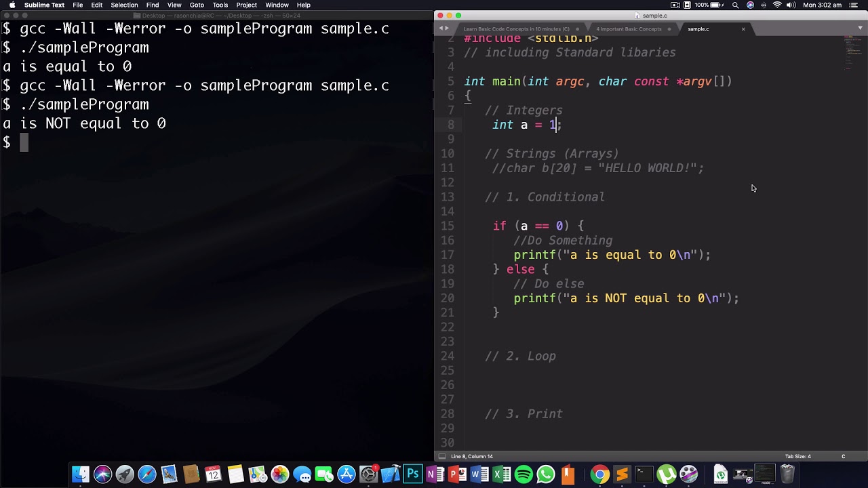This screenshot has height=488, width=868.
Task: Go to previous tab with left arrow
Action: pos(441,28)
